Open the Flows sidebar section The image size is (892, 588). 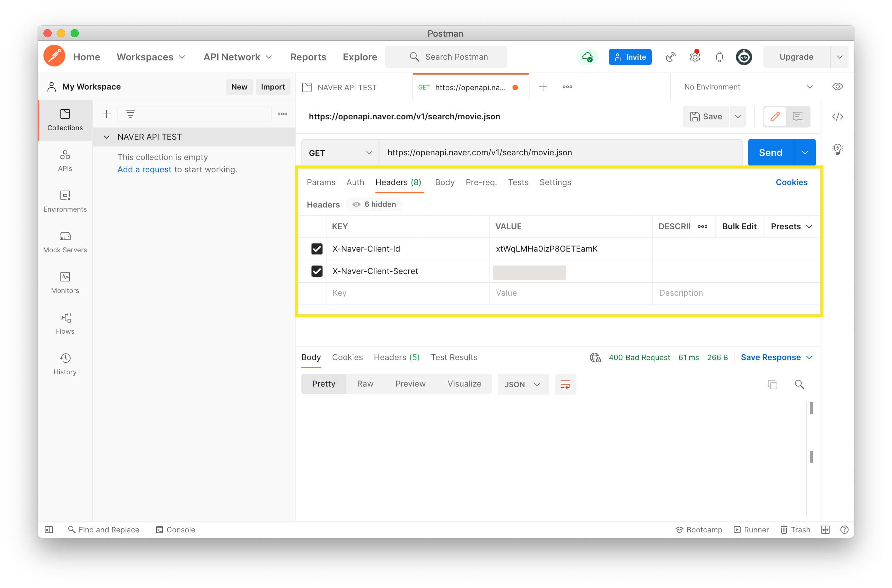tap(65, 323)
